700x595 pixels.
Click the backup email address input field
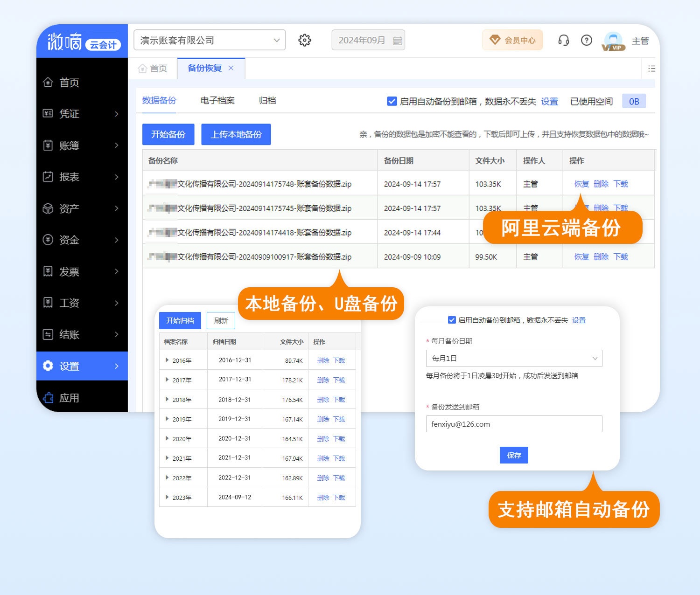coord(514,424)
